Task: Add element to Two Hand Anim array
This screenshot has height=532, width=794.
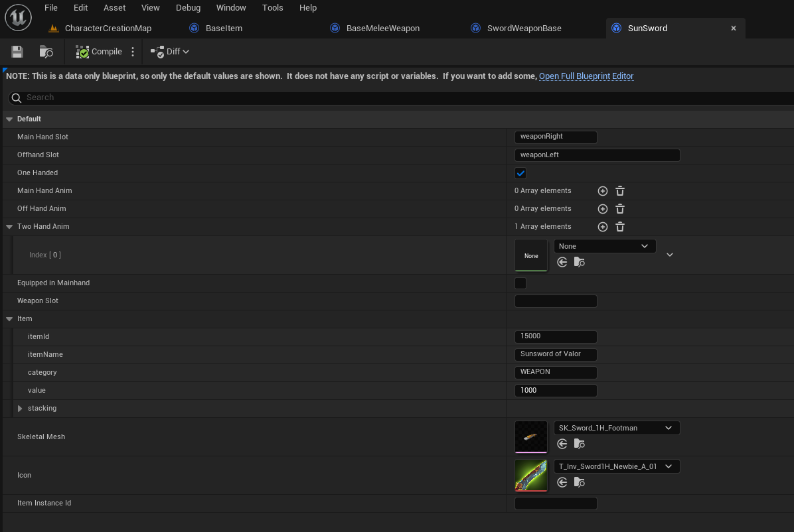Action: point(603,227)
